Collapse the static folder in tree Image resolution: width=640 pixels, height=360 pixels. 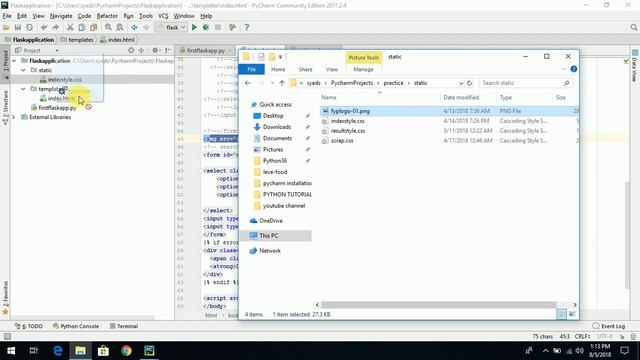click(23, 70)
